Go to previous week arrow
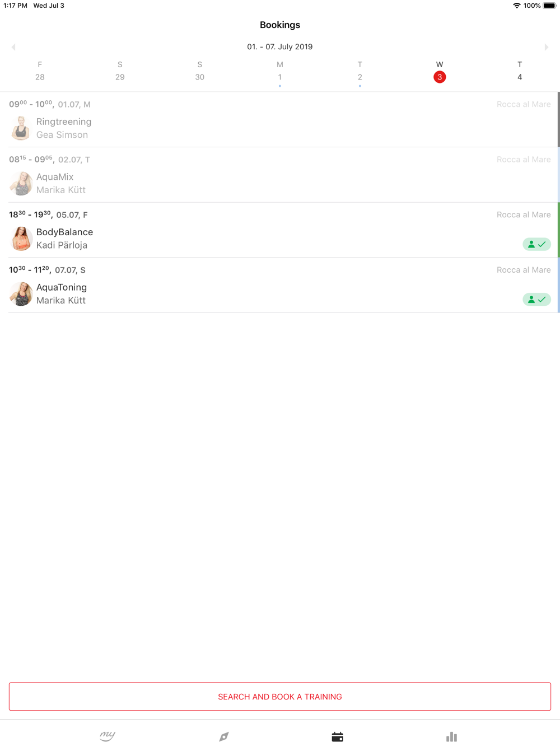 coord(13,47)
